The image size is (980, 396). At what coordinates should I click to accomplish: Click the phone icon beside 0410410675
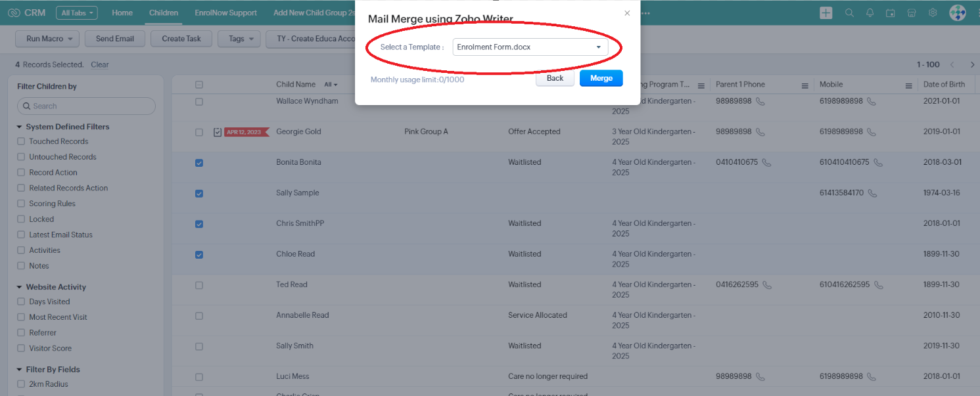tap(766, 162)
